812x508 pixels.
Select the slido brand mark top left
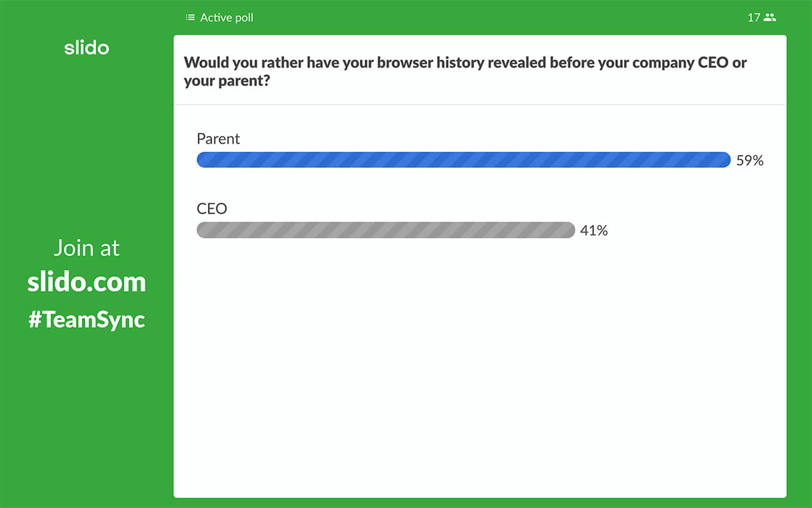point(87,47)
